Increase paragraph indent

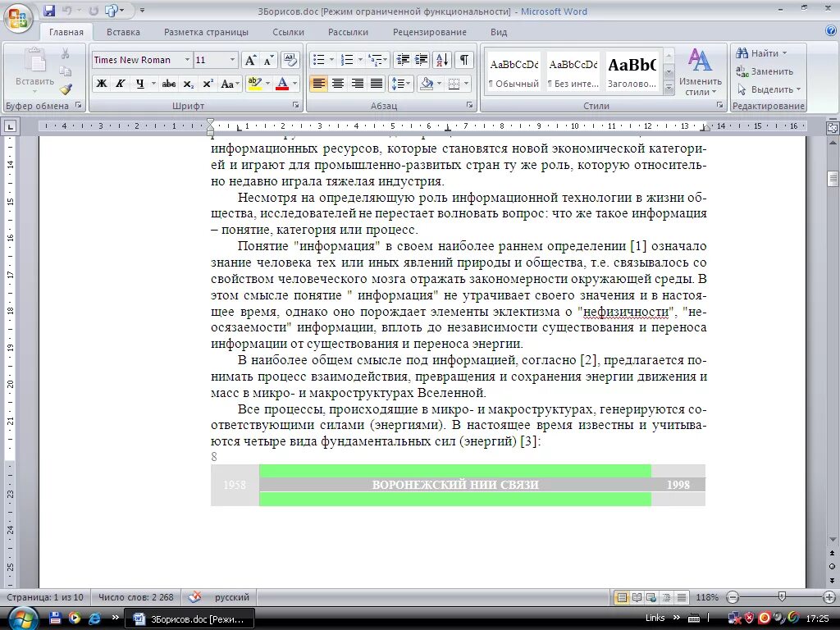pyautogui.click(x=422, y=60)
